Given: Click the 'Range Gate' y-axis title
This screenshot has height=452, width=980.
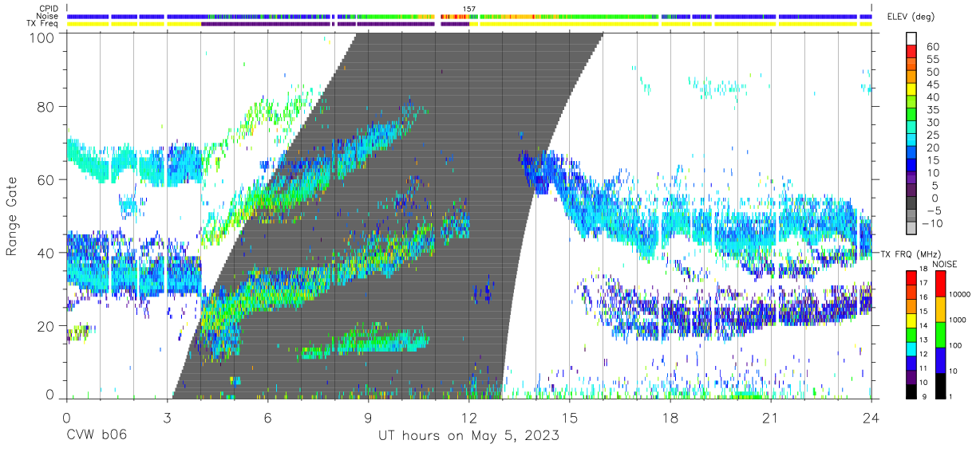Looking at the screenshot, I should [14, 216].
